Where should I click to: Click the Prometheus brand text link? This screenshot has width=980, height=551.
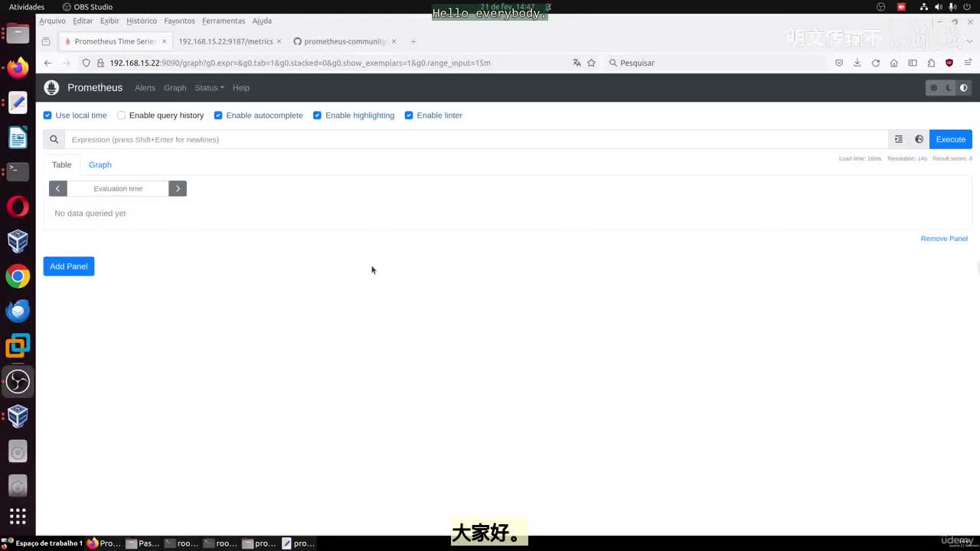pyautogui.click(x=95, y=88)
